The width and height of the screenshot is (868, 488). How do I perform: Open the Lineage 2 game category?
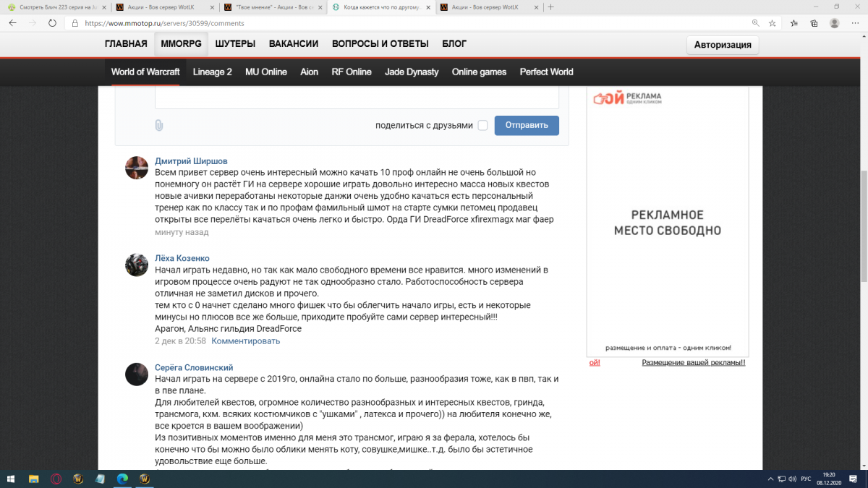(x=212, y=72)
